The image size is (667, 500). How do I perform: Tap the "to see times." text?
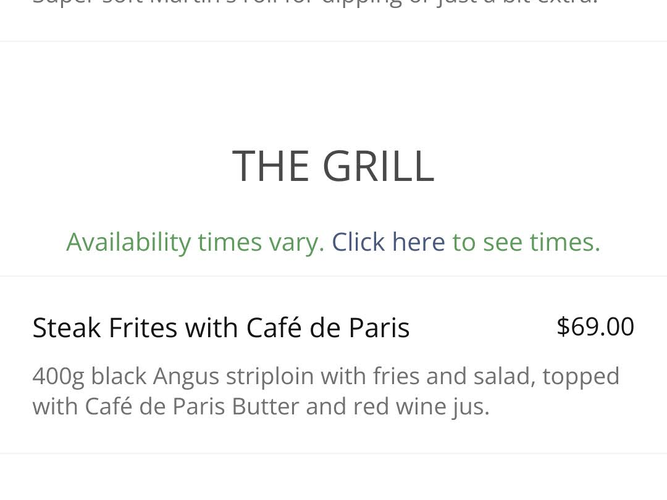pos(526,242)
